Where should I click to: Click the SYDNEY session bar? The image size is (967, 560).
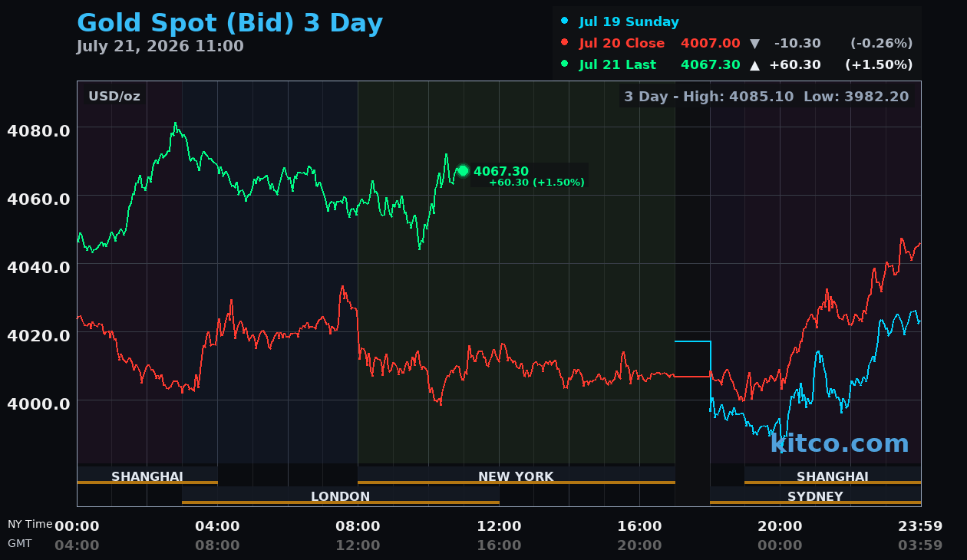point(815,496)
